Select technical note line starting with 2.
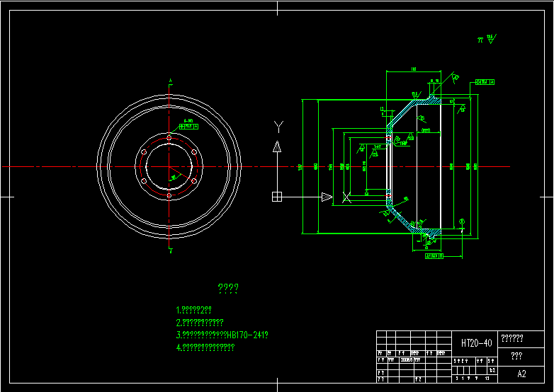Viewport: 554px width, 392px height. 200,323
